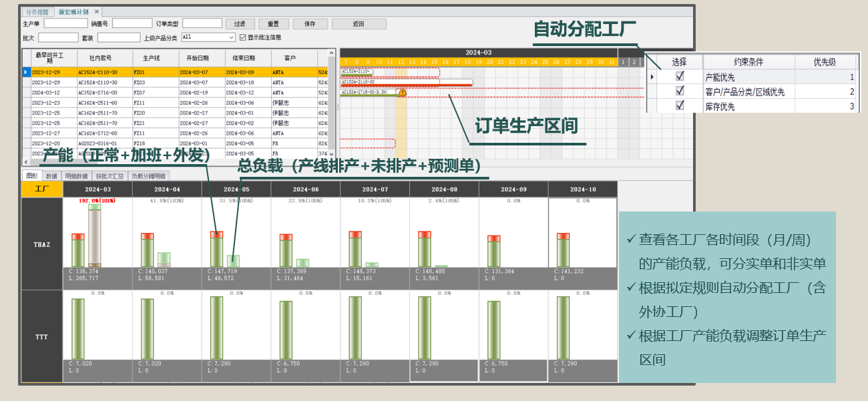The width and height of the screenshot is (868, 401).
Task: Toggle the 显示批注信息 checkbox
Action: 243,37
